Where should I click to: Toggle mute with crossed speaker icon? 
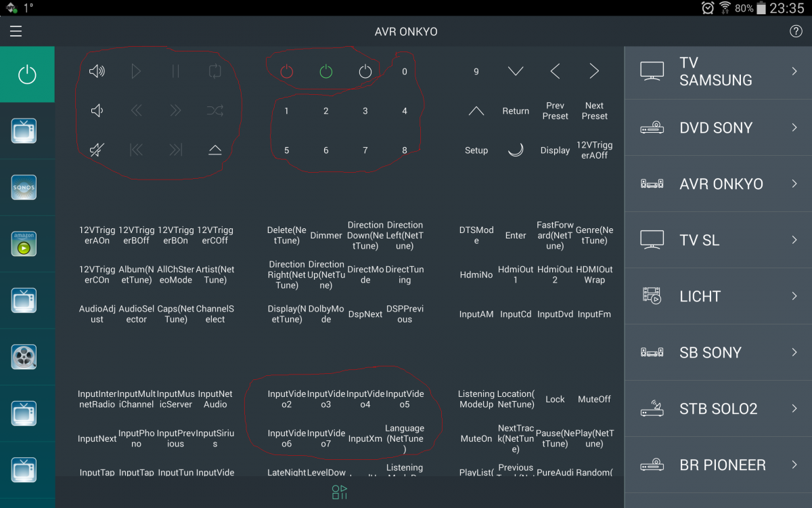point(97,150)
